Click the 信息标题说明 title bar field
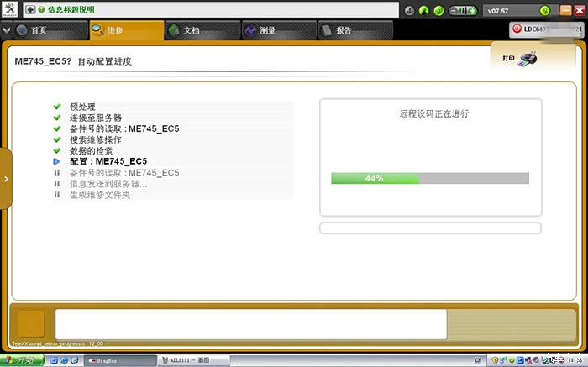The width and height of the screenshot is (588, 367). 211,10
